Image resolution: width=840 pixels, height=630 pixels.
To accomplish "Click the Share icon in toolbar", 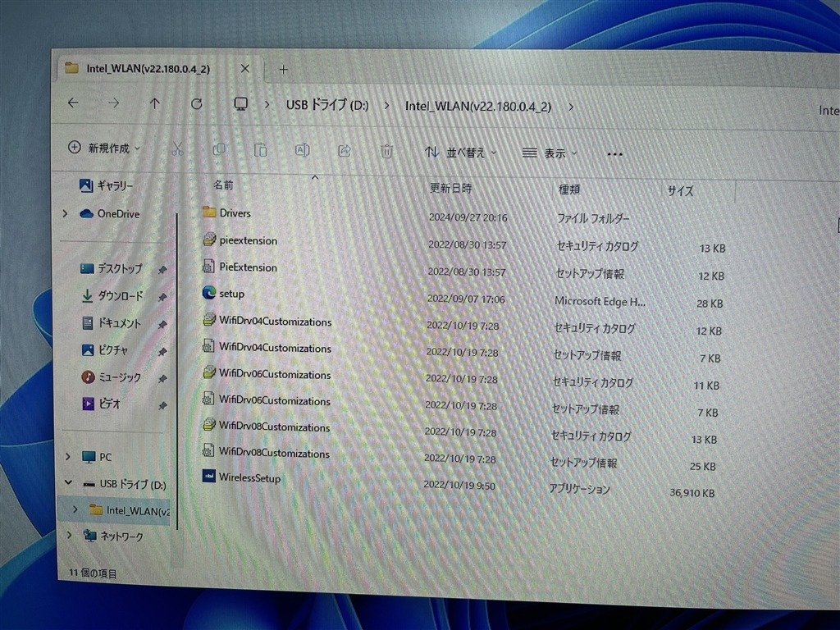I will point(344,151).
